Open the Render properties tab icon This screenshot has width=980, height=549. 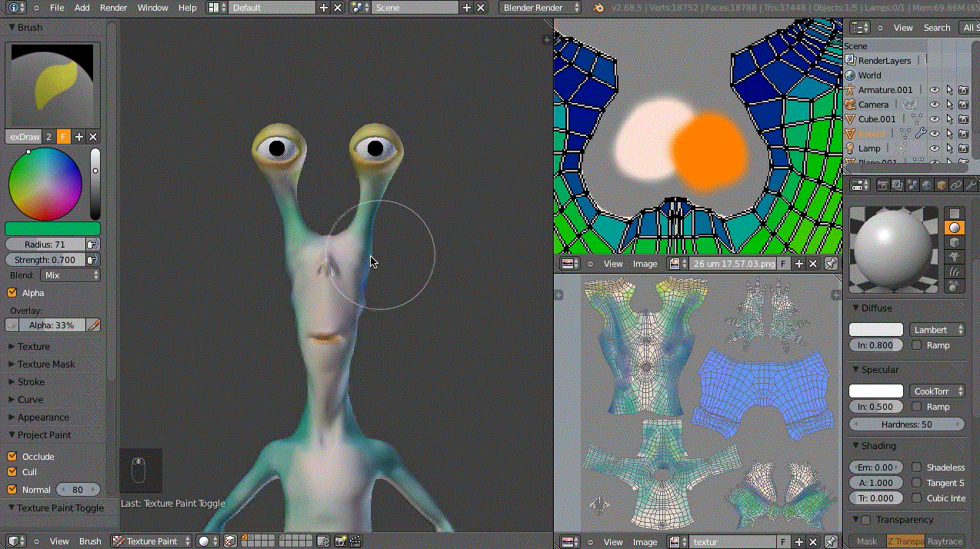882,185
